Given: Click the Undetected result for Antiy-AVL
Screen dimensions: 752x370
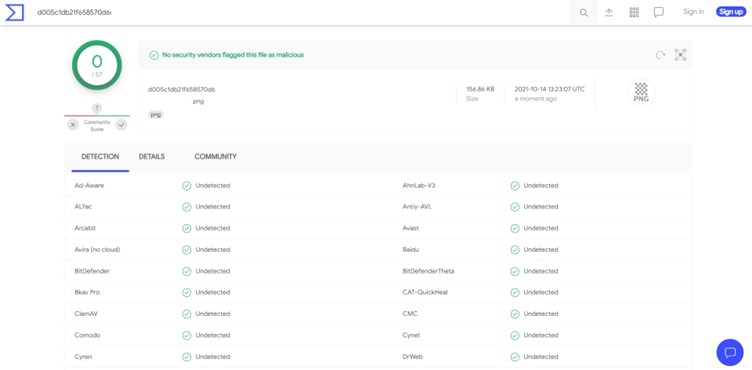Looking at the screenshot, I should point(540,207).
